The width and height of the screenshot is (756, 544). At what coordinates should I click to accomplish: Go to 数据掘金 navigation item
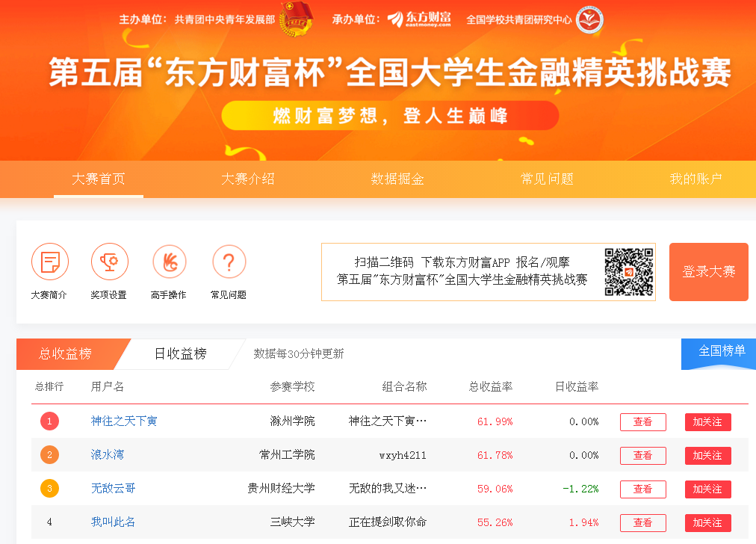(397, 179)
